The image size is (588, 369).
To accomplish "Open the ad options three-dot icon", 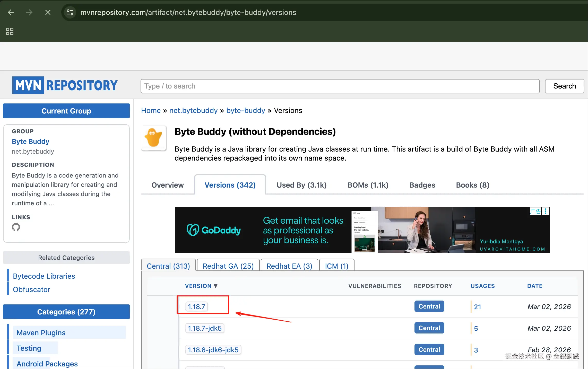I will pos(546,211).
